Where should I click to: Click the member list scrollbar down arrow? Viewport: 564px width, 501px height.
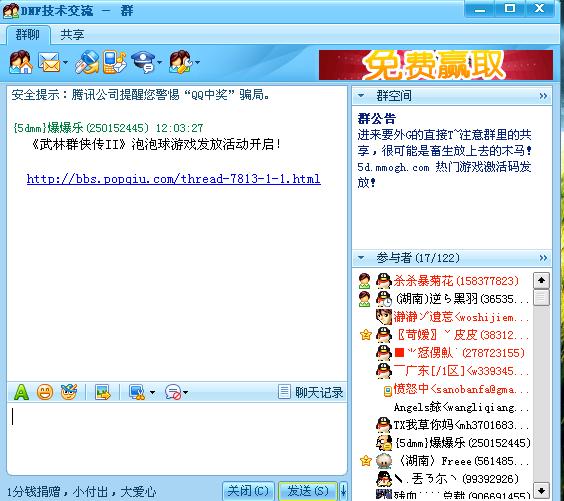pos(541,489)
